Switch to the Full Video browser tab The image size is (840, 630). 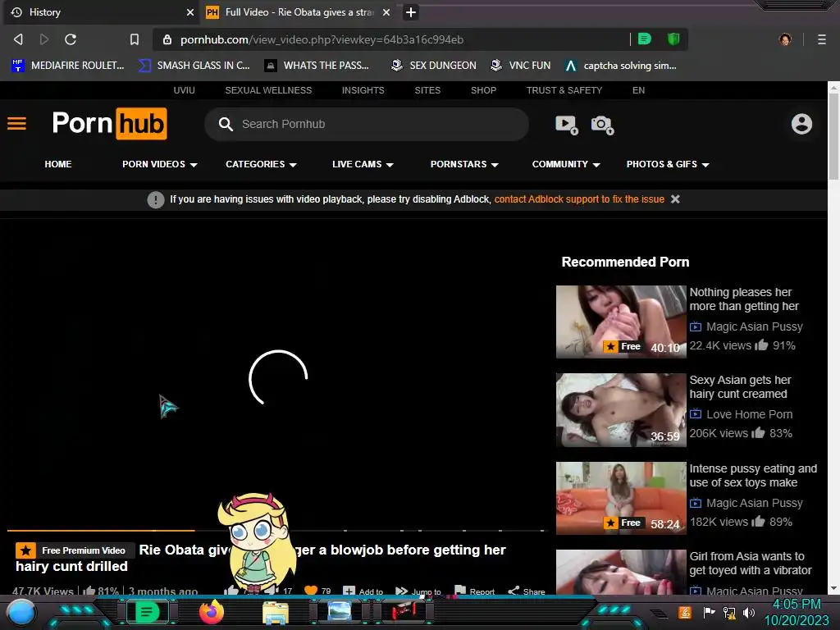[x=297, y=12]
